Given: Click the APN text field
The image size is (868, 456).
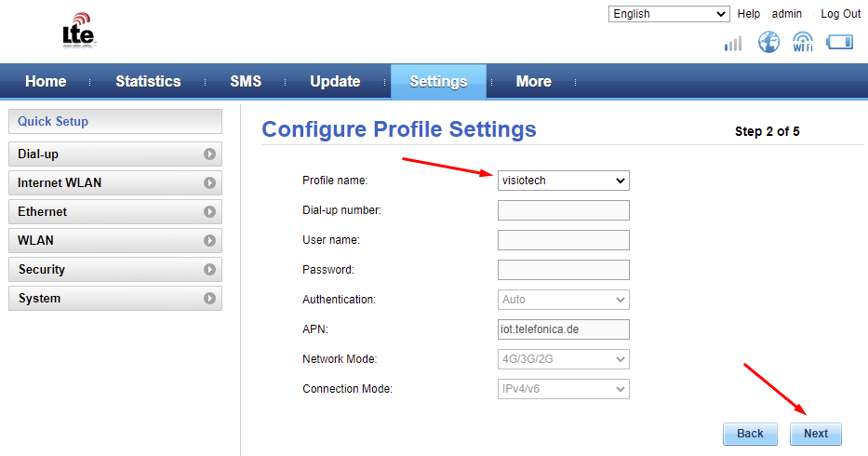Looking at the screenshot, I should pos(563,329).
